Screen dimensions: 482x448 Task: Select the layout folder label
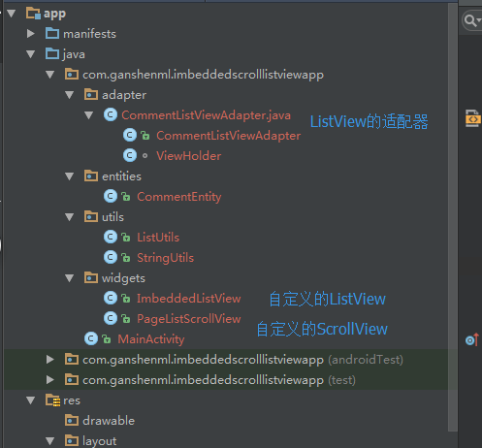point(100,441)
